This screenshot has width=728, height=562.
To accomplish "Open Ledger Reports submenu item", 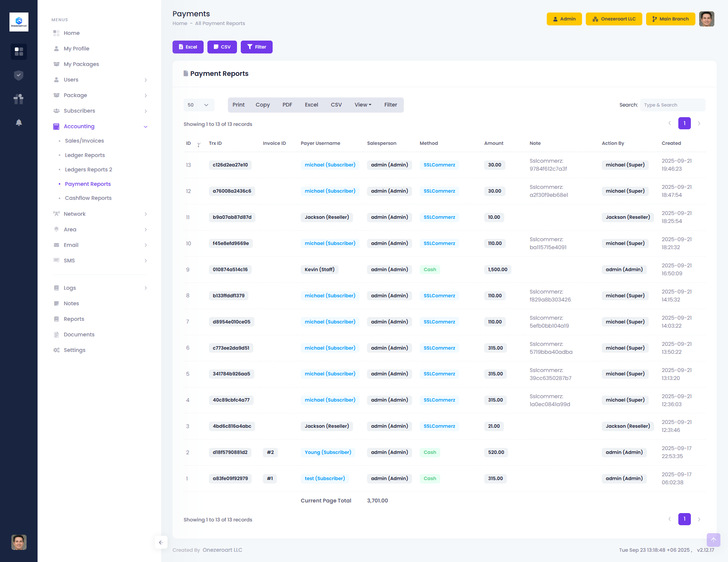I will [x=85, y=155].
